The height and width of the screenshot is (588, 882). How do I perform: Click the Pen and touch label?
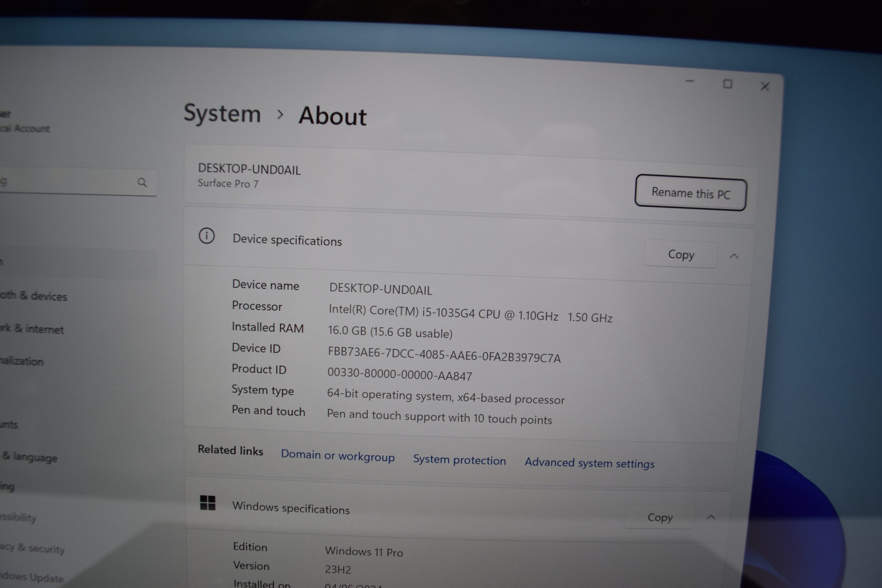click(x=268, y=411)
